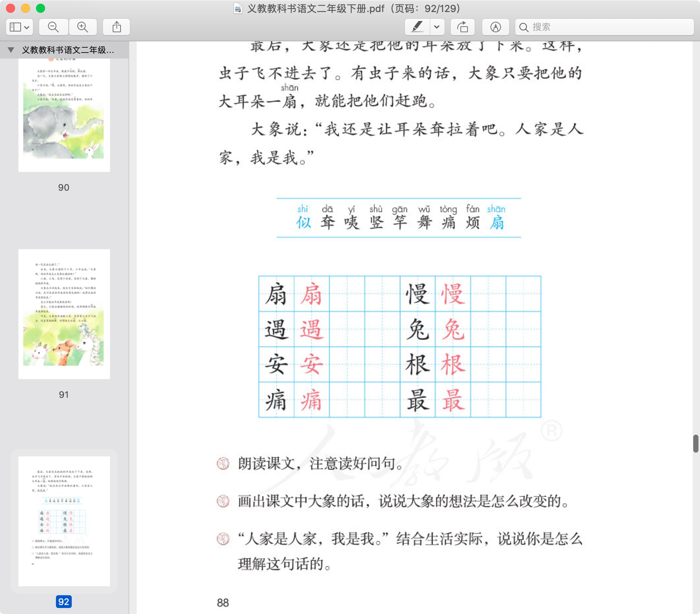Screen dimensions: 700x614
Task: Collapse the sidebar document disclosure triangle
Action: click(x=11, y=50)
